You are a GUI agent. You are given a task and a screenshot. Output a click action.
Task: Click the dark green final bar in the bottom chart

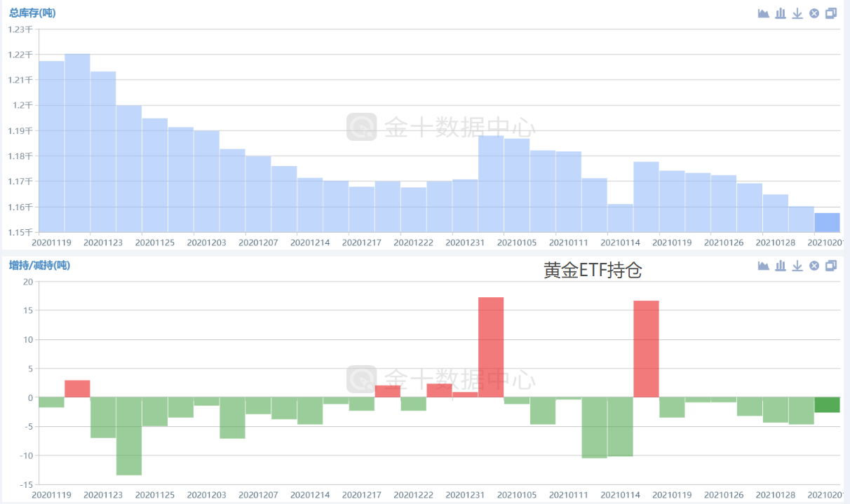827,404
